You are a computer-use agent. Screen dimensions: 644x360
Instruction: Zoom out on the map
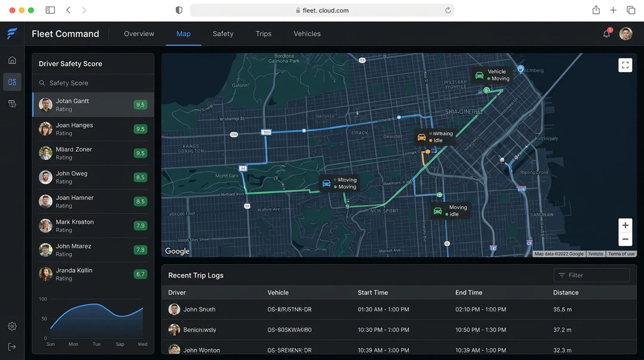coord(625,239)
